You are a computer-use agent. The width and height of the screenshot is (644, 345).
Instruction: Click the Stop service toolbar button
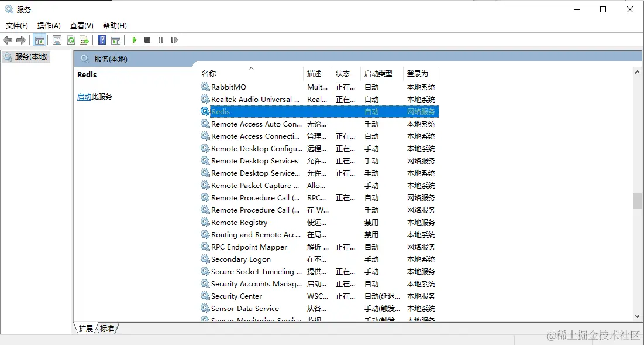tap(147, 40)
